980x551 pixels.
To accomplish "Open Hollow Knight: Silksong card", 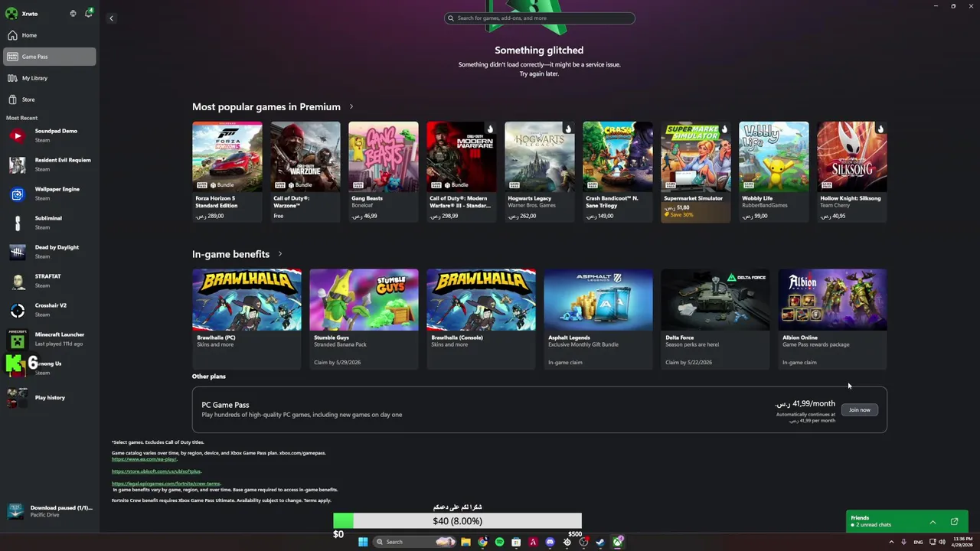I will [x=852, y=171].
